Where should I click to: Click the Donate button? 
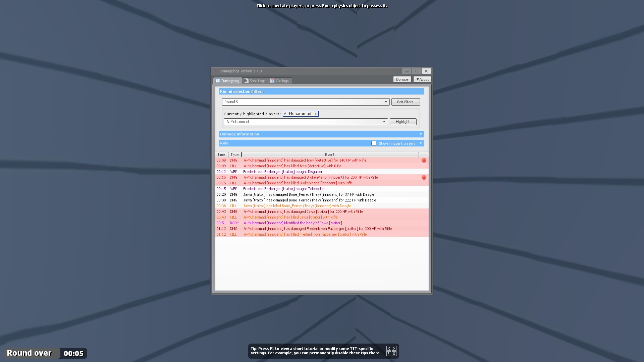402,79
